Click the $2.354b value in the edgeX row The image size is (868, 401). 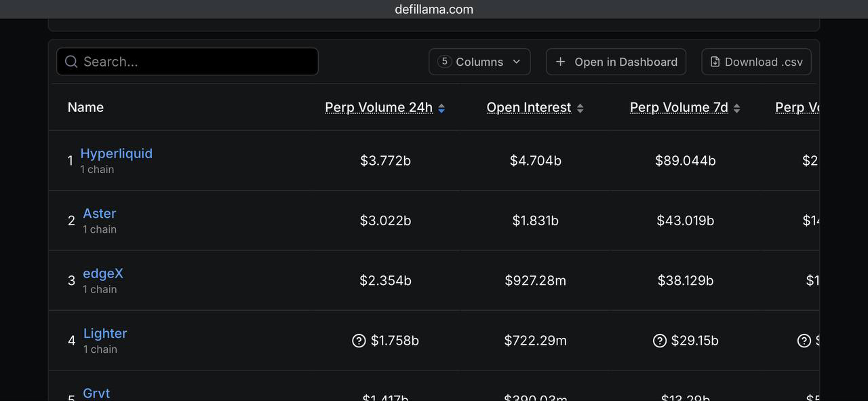click(385, 280)
